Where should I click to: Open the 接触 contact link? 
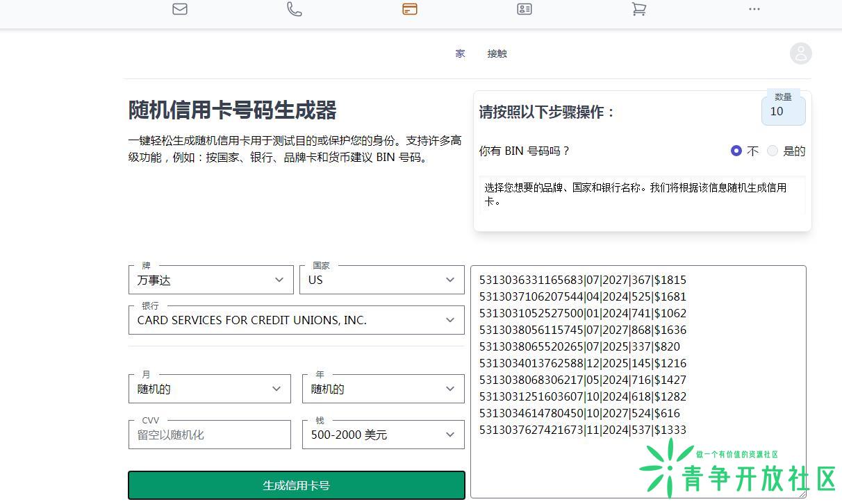click(497, 53)
